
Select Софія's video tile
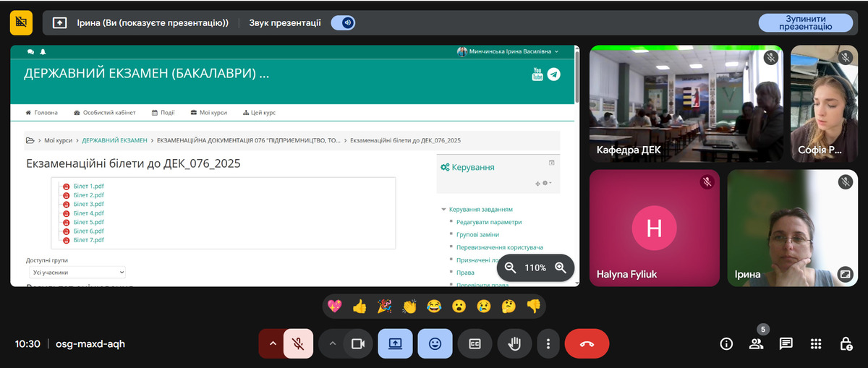pyautogui.click(x=823, y=104)
